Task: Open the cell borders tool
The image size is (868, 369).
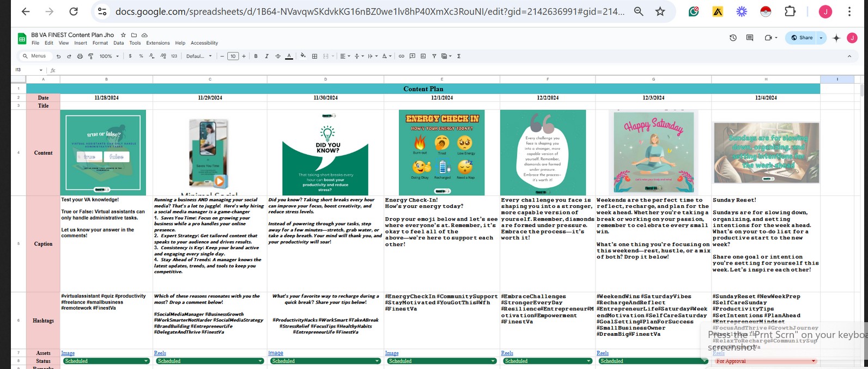Action: (x=314, y=56)
